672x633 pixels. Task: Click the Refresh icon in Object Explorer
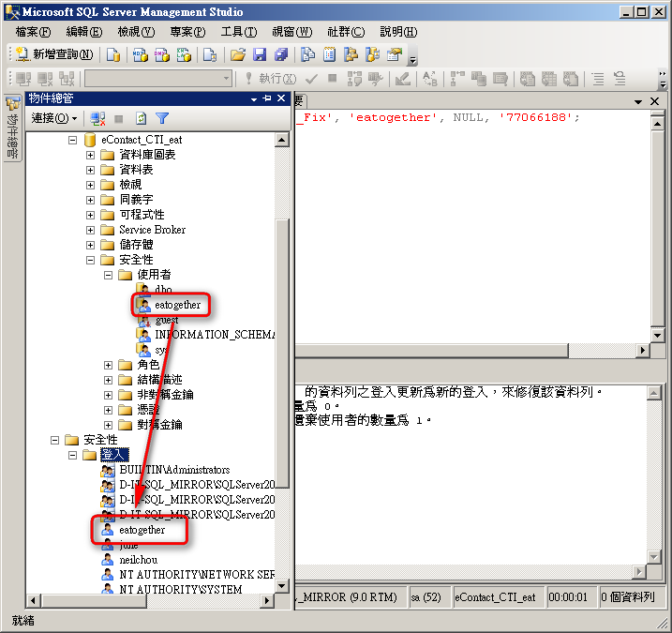pos(141,118)
